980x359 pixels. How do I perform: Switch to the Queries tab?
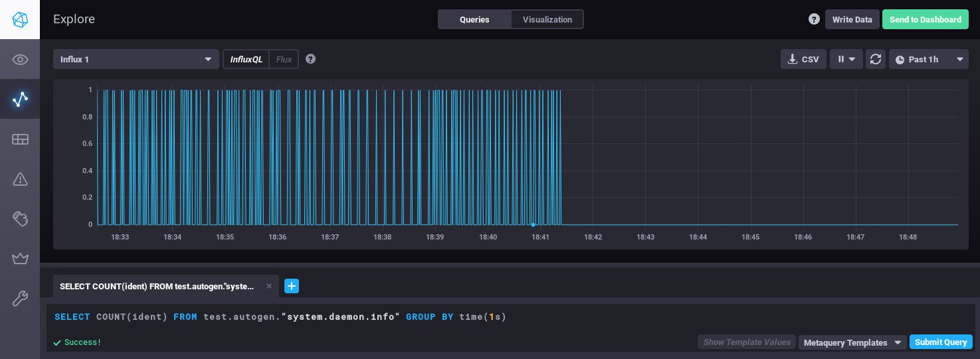tap(474, 19)
